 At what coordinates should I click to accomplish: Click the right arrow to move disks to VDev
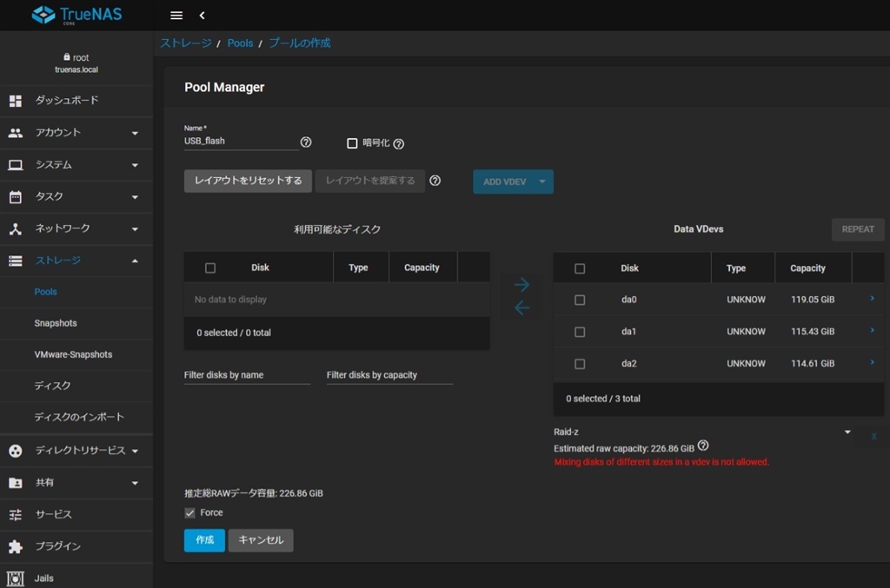[x=521, y=285]
